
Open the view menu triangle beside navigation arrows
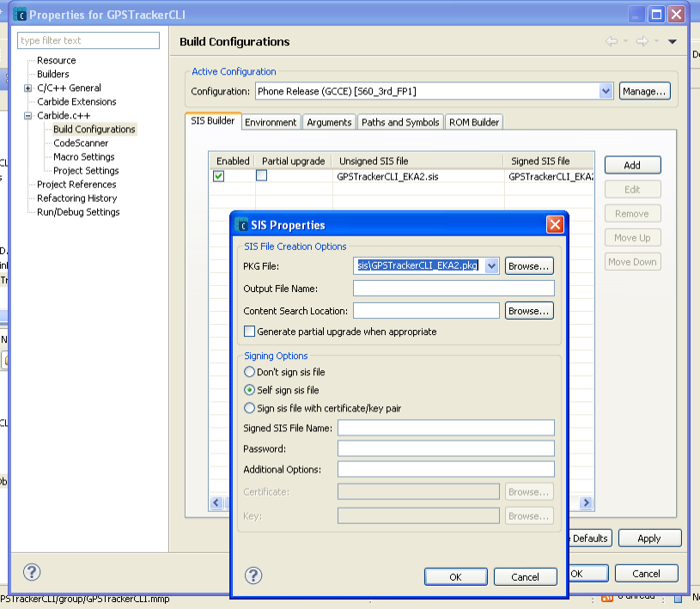(673, 41)
